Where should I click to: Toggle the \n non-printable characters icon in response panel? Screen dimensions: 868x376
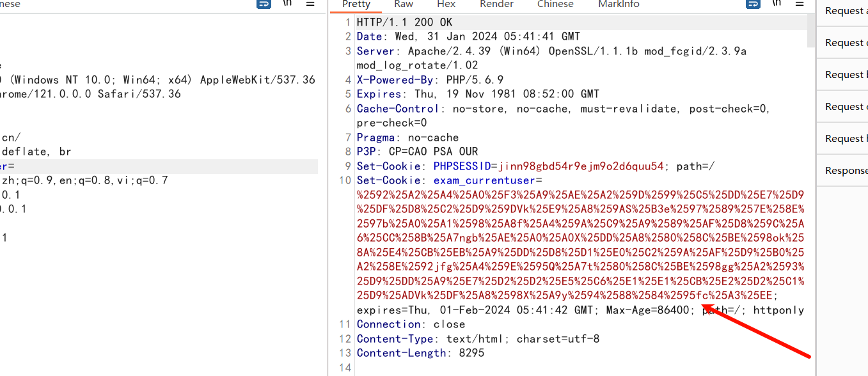[x=777, y=3]
